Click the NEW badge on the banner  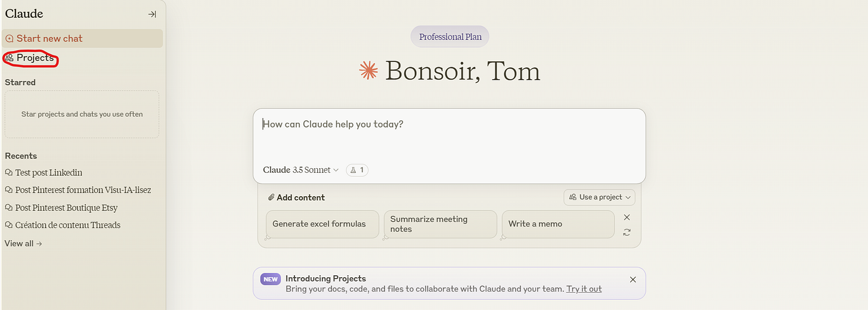coord(271,279)
